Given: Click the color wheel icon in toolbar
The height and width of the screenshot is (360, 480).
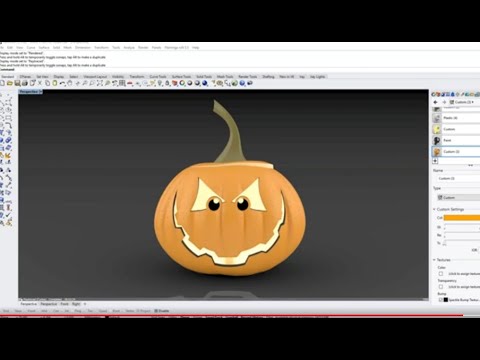Looking at the screenshot, I should 182,83.
